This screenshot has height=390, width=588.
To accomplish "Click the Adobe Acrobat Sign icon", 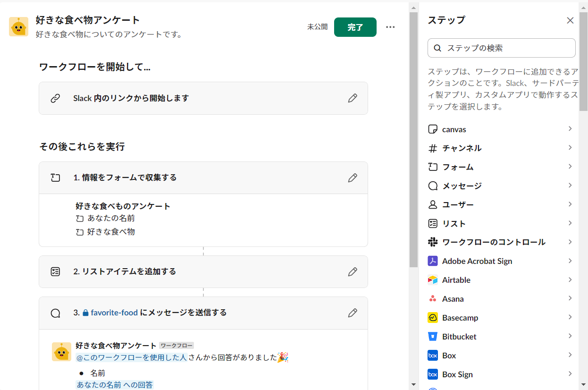I will pos(433,261).
